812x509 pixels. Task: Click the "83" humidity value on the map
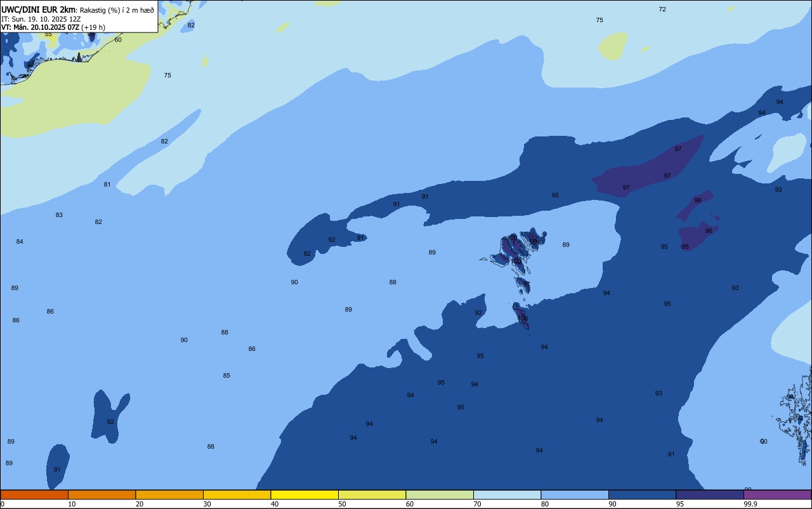tap(59, 215)
